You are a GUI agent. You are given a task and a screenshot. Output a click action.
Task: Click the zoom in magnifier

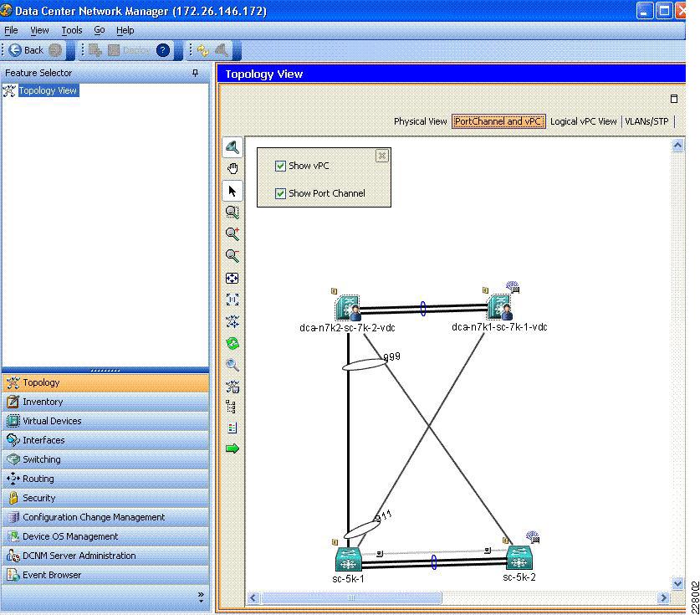click(x=232, y=233)
